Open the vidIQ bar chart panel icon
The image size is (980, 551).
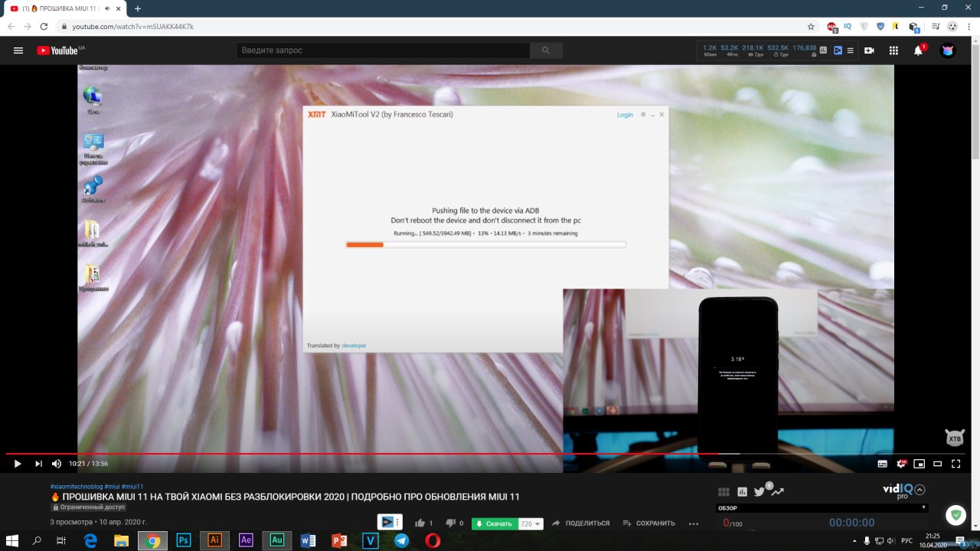pyautogui.click(x=742, y=492)
